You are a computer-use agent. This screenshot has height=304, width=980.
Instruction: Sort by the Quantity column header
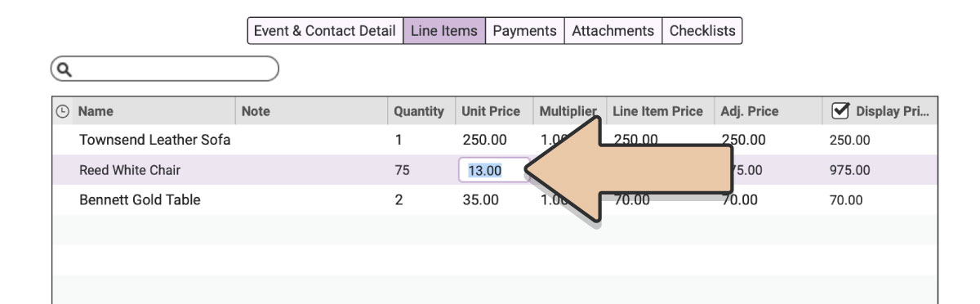click(419, 111)
